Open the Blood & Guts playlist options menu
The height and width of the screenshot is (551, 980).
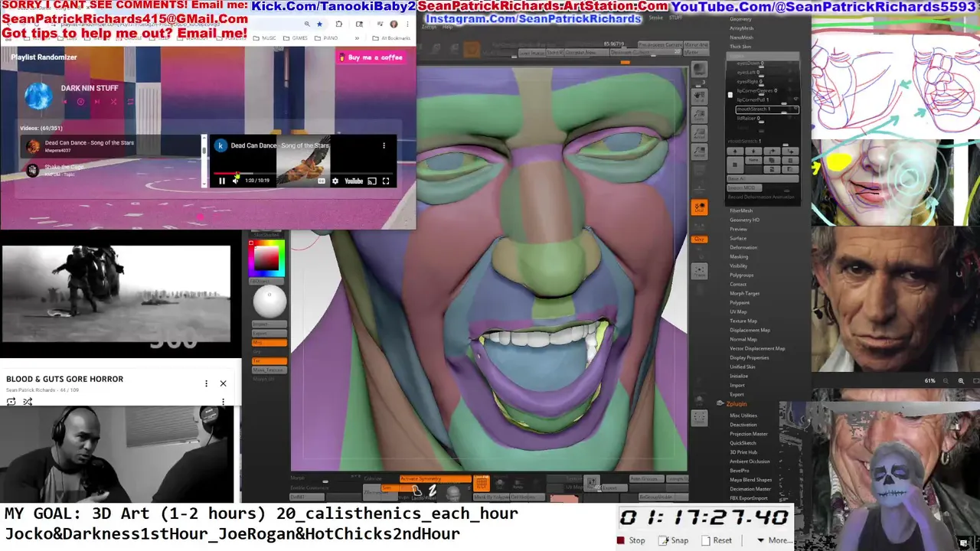coord(206,383)
